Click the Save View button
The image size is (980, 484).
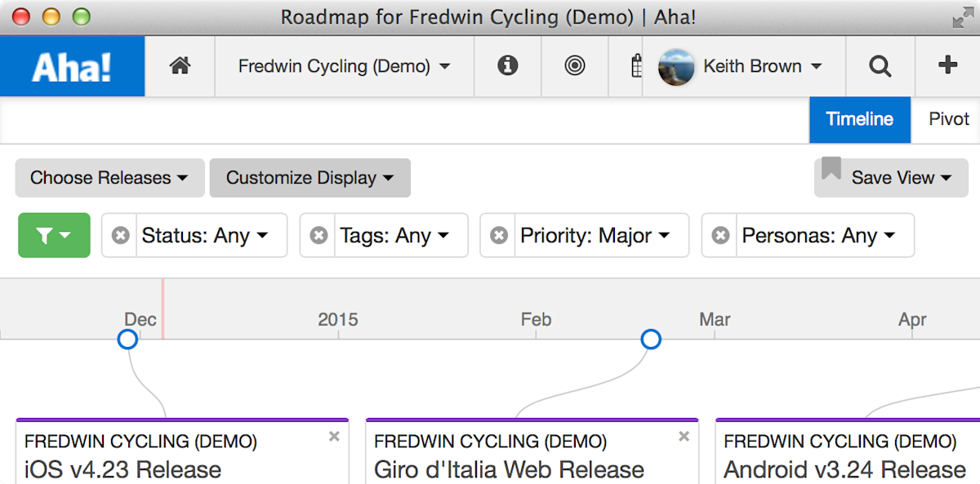[x=891, y=178]
